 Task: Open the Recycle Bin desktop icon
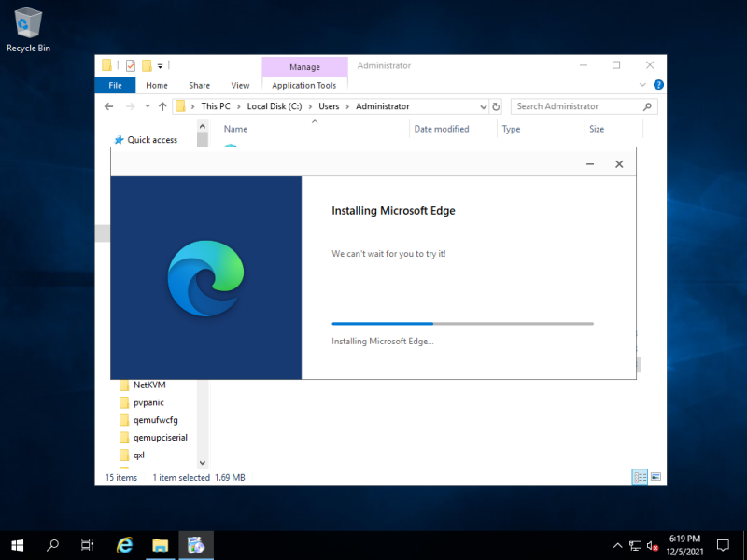tap(28, 30)
